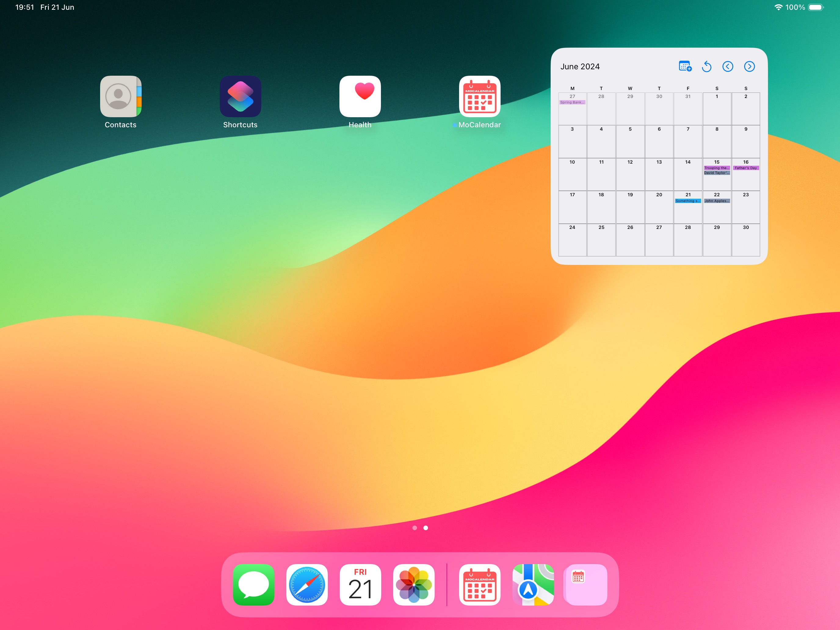840x630 pixels.
Task: Select day 25 in the calendar widget
Action: pyautogui.click(x=601, y=240)
